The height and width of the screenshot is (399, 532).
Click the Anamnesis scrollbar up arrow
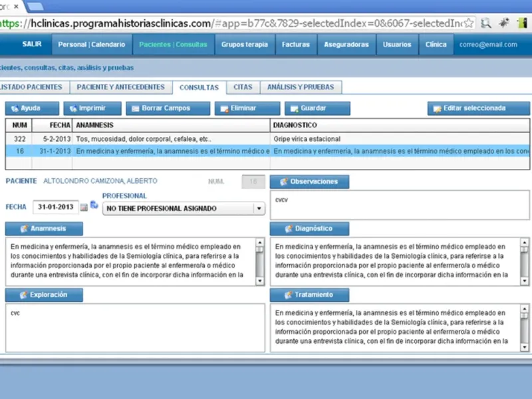click(260, 242)
